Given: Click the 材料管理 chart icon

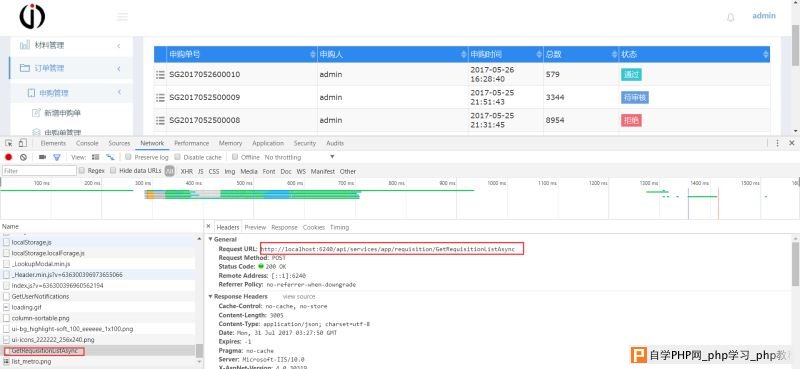Looking at the screenshot, I should click(x=24, y=45).
